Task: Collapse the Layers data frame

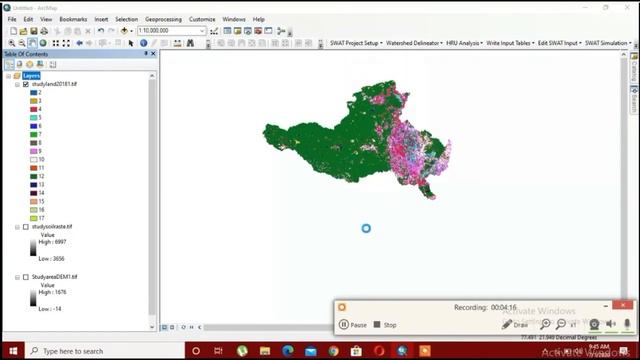Action: (9, 76)
